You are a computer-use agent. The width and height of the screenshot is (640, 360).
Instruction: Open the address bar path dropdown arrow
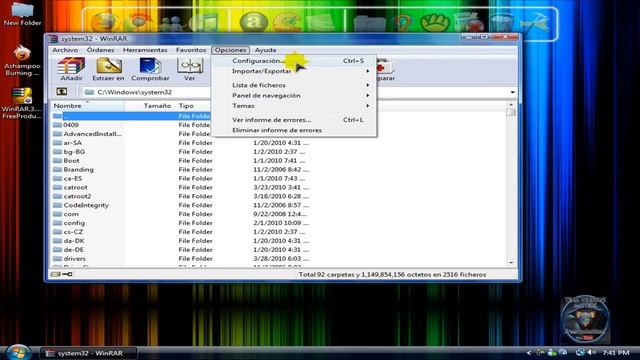click(512, 92)
